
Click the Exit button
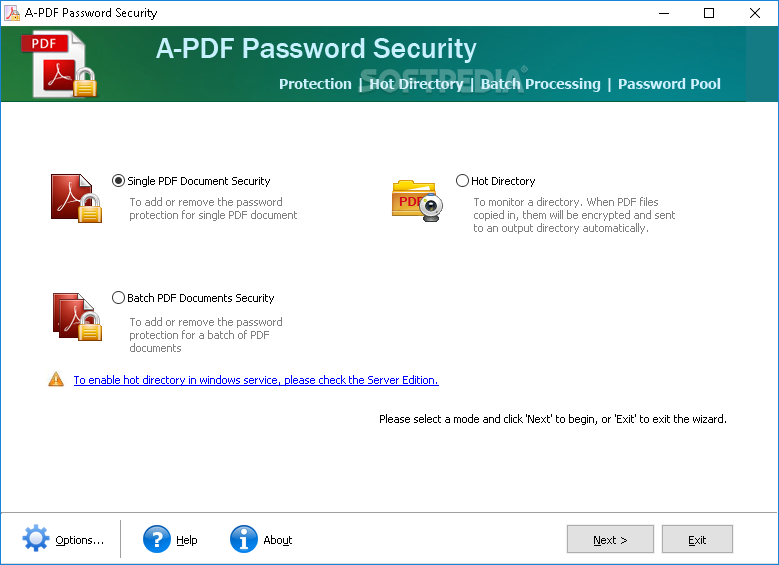697,539
